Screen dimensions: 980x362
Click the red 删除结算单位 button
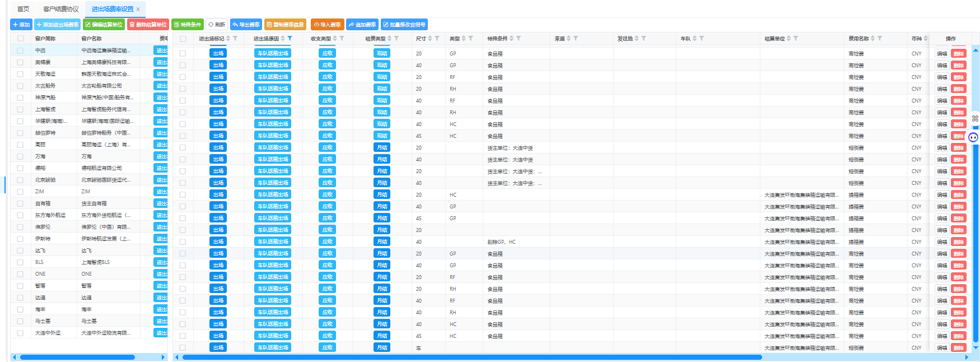tap(148, 25)
